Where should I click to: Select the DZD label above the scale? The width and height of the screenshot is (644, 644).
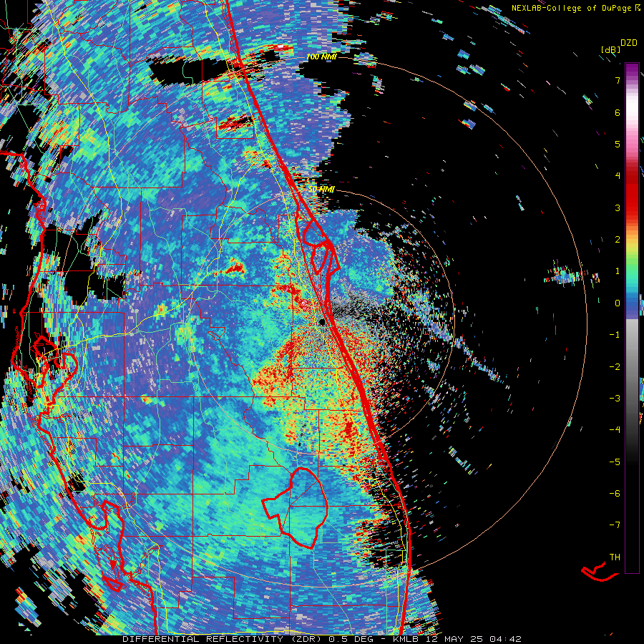[629, 42]
